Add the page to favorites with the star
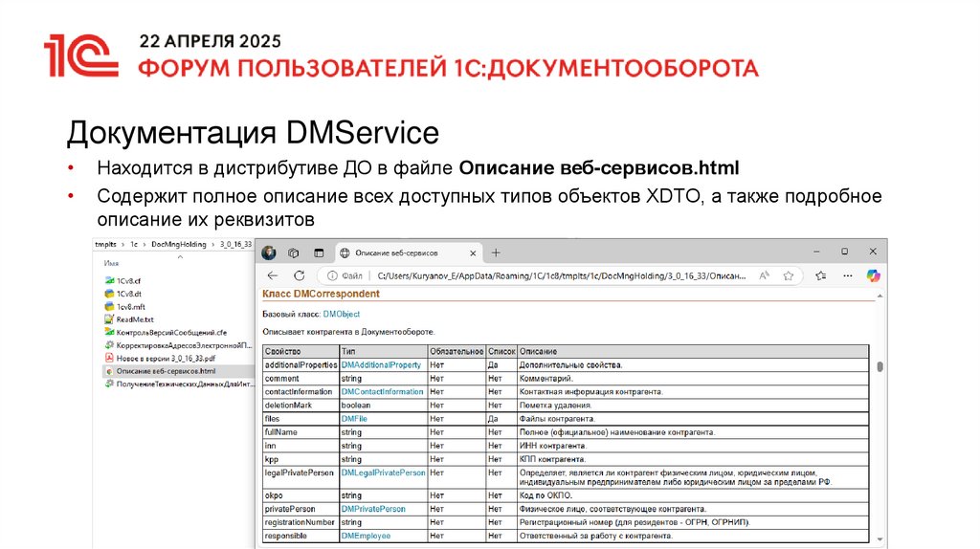This screenshot has height=549, width=980. [x=789, y=275]
